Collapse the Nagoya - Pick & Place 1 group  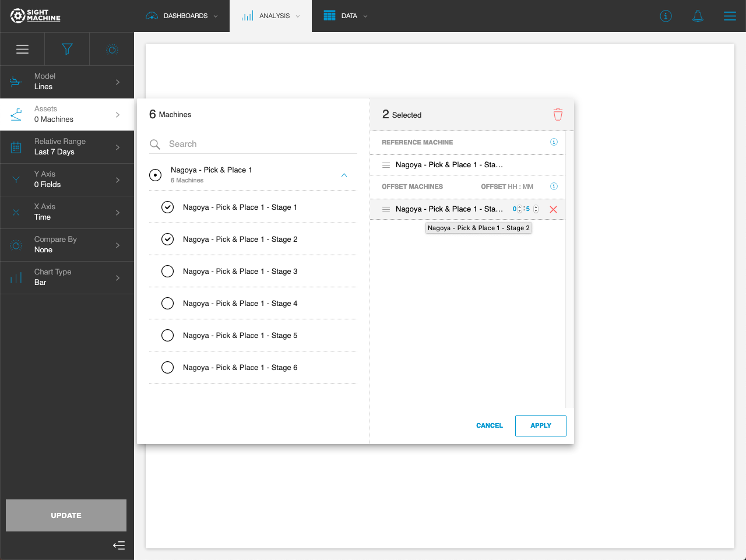point(344,175)
